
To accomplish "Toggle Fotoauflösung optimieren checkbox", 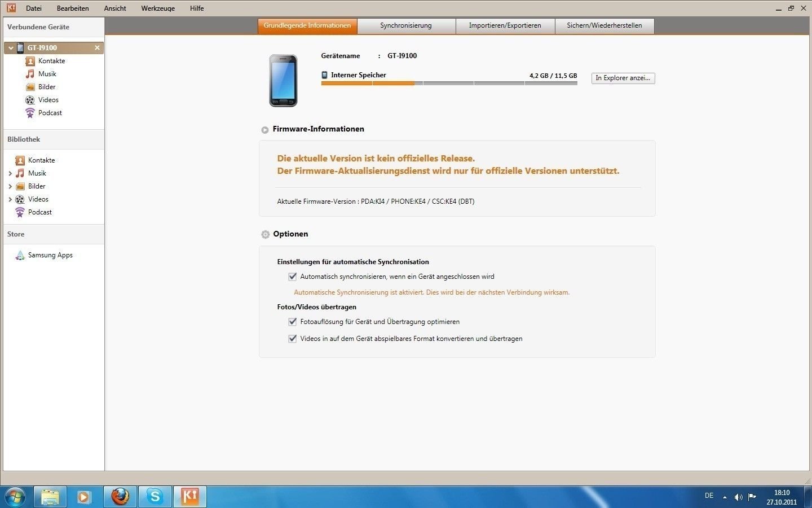I will point(293,322).
